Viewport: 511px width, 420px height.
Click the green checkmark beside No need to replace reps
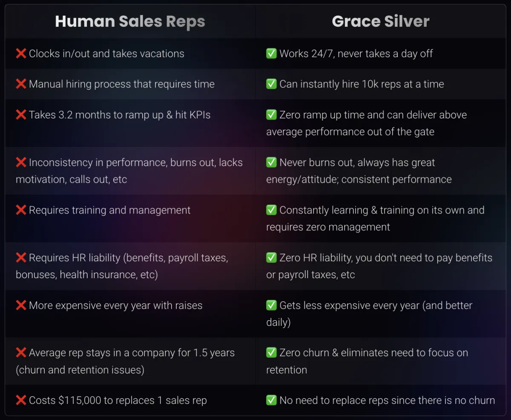271,400
